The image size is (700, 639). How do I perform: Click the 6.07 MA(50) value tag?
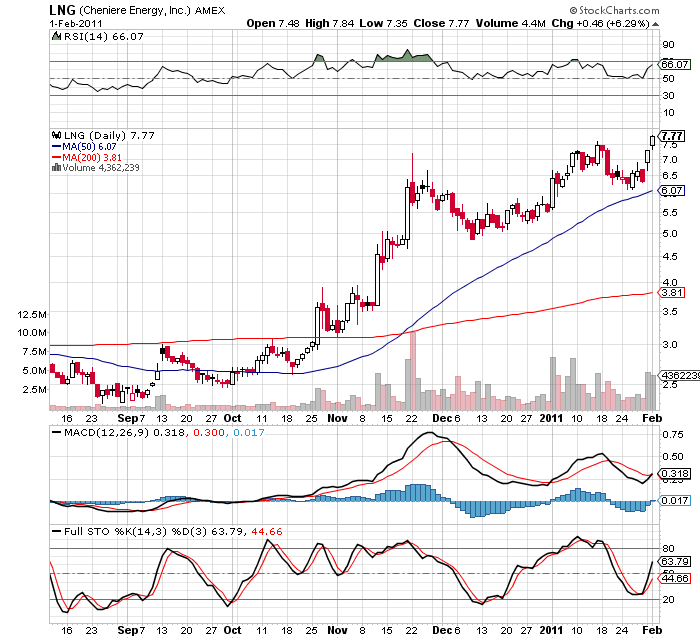(672, 190)
